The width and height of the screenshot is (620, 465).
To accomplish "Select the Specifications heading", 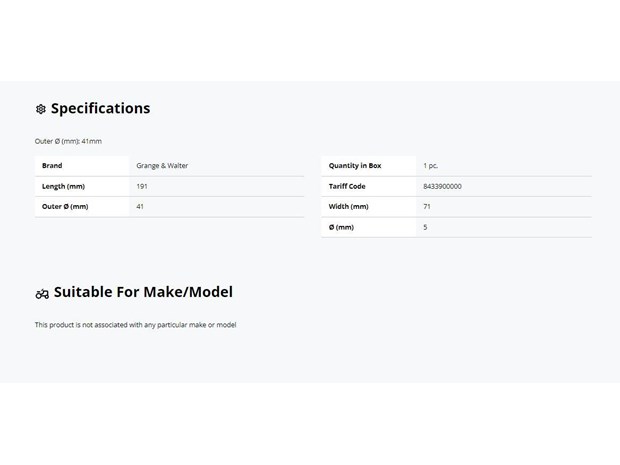I will point(100,108).
